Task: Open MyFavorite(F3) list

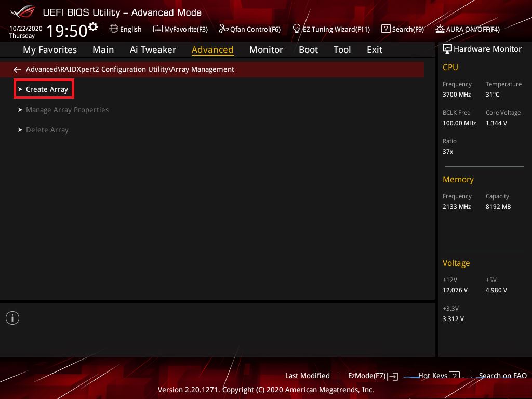Action: pyautogui.click(x=180, y=29)
